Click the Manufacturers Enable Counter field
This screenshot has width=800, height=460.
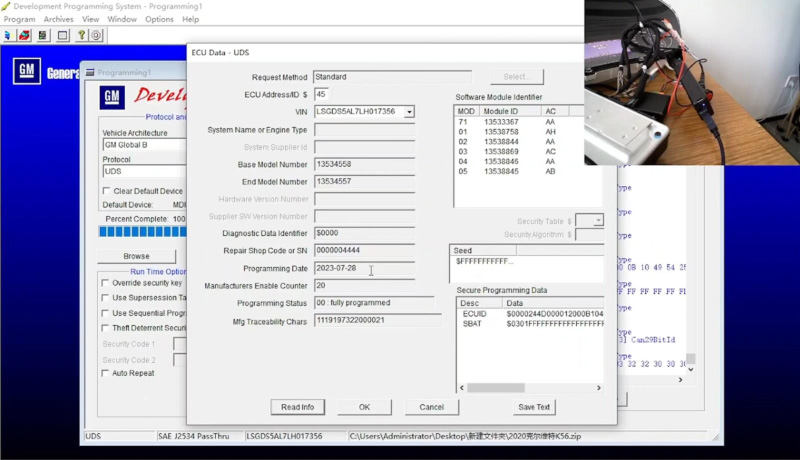[364, 286]
